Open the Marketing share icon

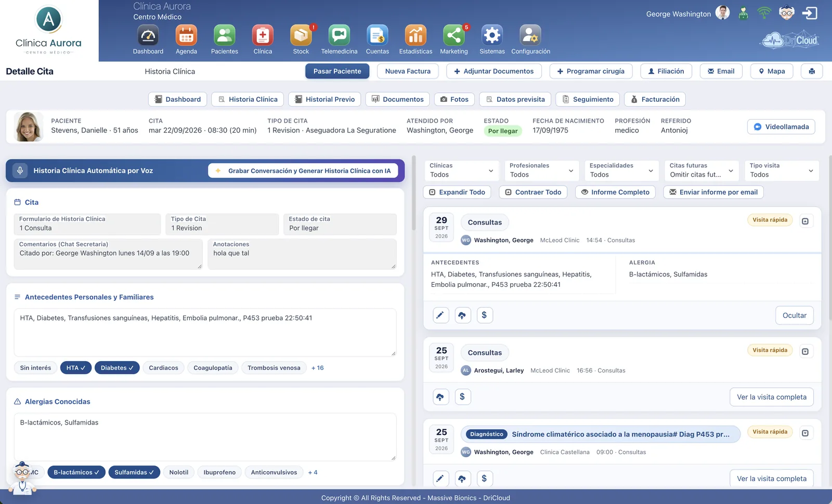(x=454, y=35)
